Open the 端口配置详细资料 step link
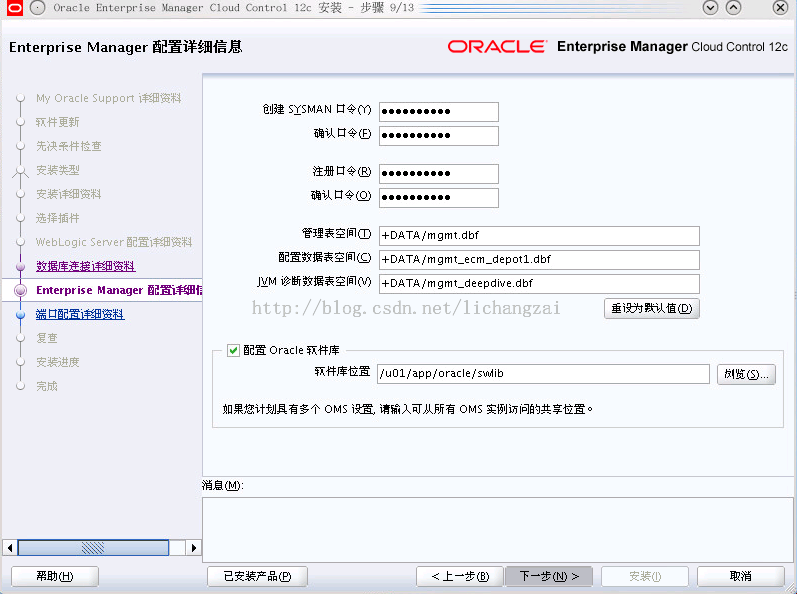The height and width of the screenshot is (594, 797). point(80,315)
